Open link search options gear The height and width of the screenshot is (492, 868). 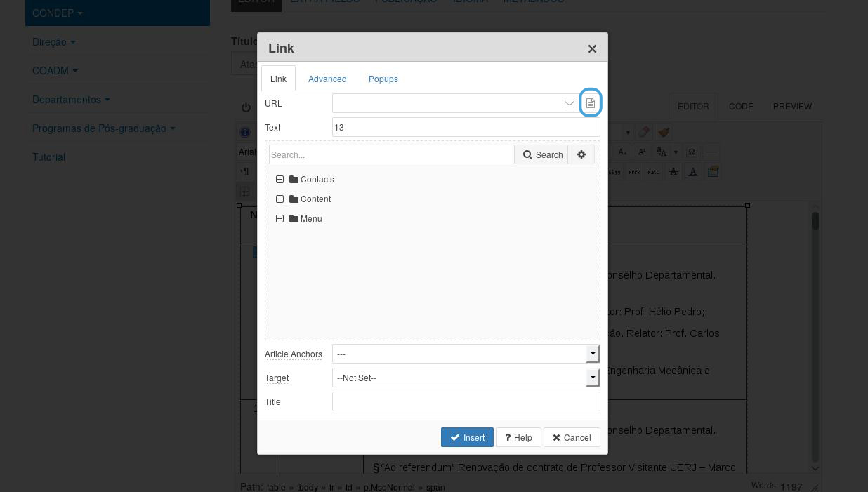(x=581, y=154)
